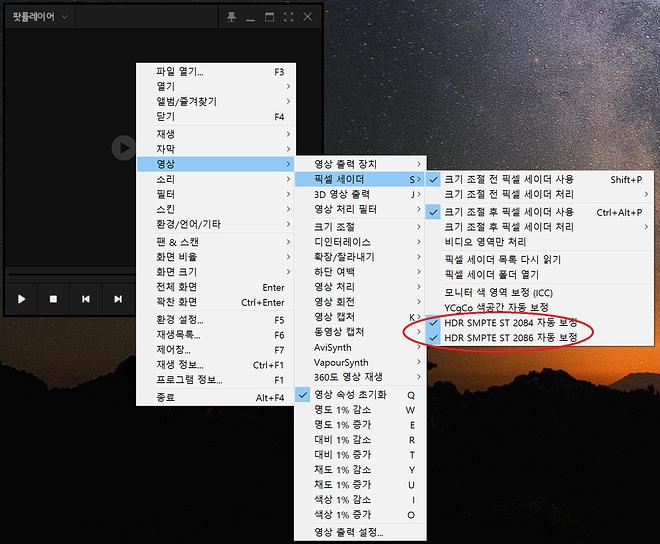660x544 pixels.
Task: Select 대비 1% 감소 item
Action: pyautogui.click(x=360, y=440)
